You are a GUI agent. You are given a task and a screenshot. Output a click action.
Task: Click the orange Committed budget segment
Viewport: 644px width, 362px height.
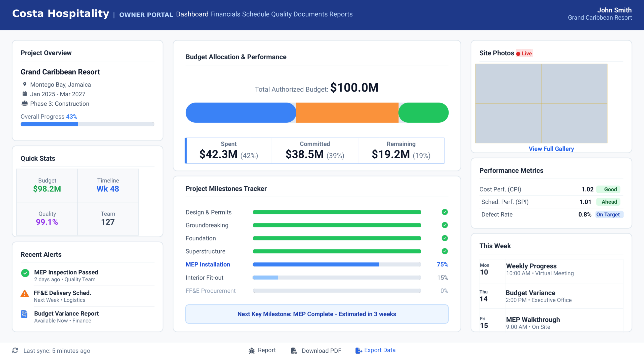(347, 113)
